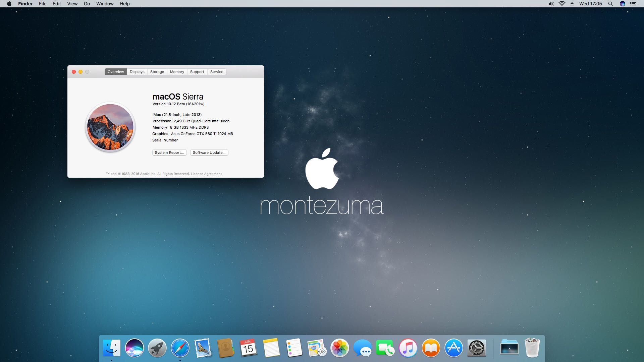Open the License Agreement link
644x362 pixels.
pyautogui.click(x=206, y=174)
